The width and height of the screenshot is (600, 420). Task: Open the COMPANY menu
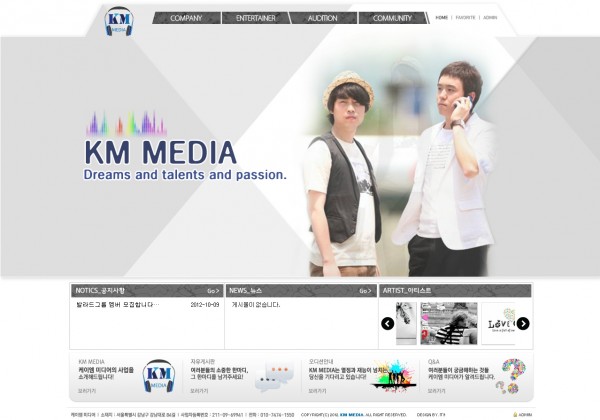[186, 18]
